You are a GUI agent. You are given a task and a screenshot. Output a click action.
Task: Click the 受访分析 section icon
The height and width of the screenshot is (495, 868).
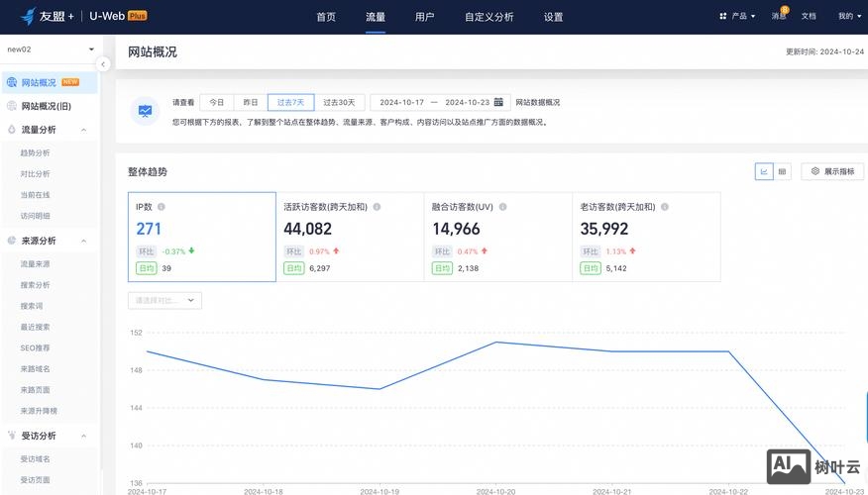[12, 436]
